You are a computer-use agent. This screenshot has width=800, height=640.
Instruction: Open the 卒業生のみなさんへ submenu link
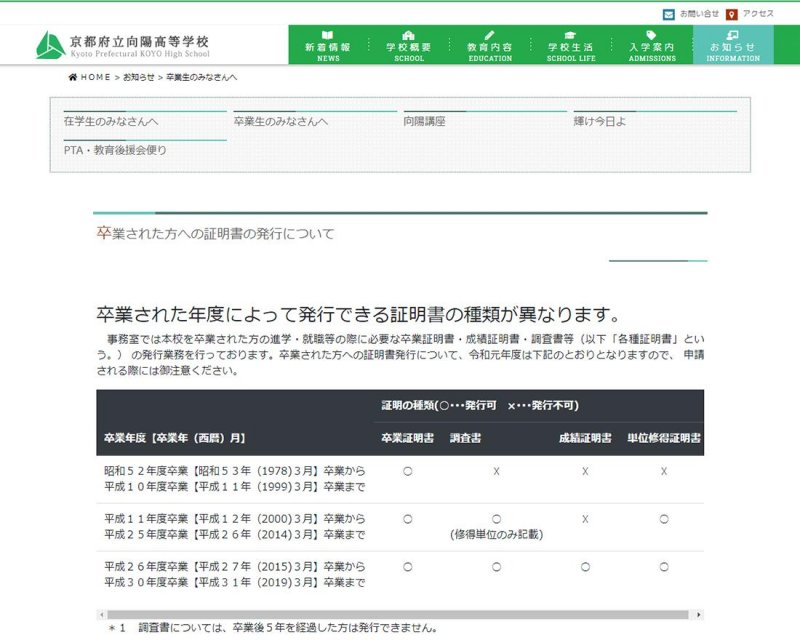280,121
